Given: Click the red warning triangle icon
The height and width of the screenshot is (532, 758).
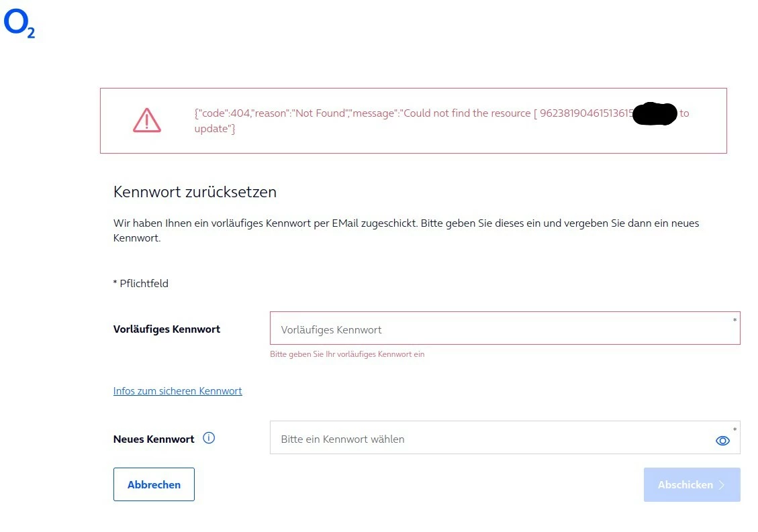Looking at the screenshot, I should (x=146, y=121).
